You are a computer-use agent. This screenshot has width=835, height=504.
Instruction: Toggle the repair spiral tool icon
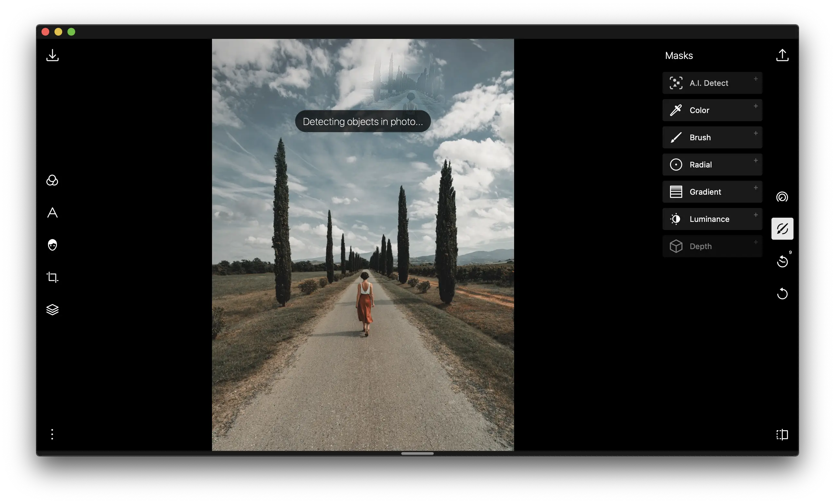click(782, 197)
